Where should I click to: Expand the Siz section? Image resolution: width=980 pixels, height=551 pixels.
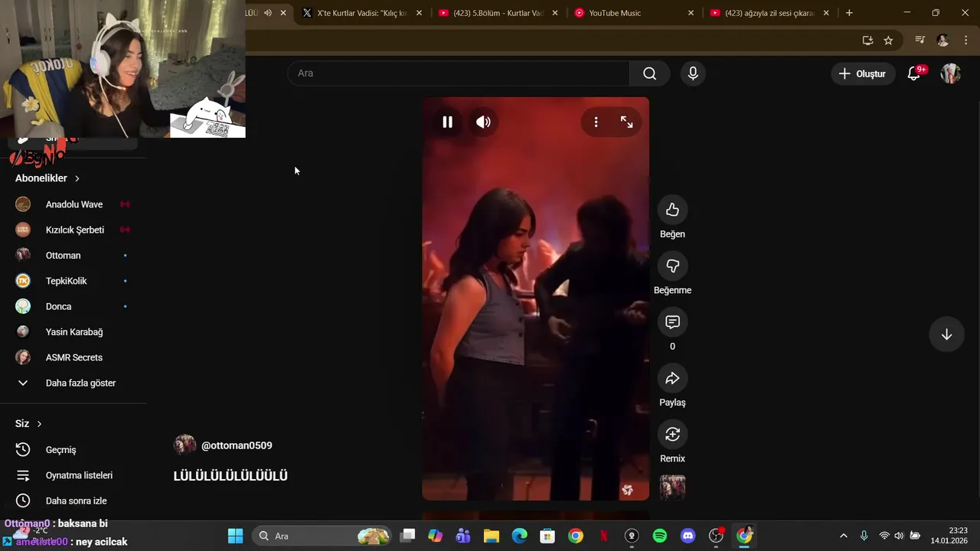tap(28, 424)
